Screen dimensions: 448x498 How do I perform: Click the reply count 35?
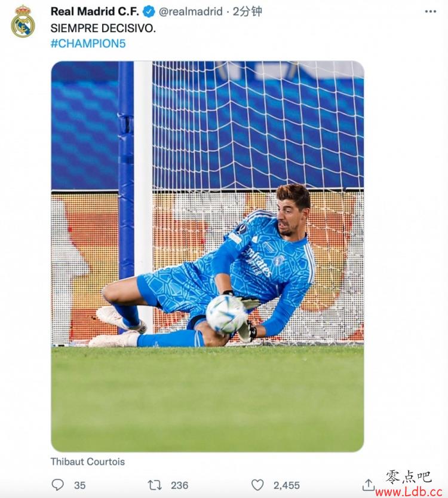(79, 485)
